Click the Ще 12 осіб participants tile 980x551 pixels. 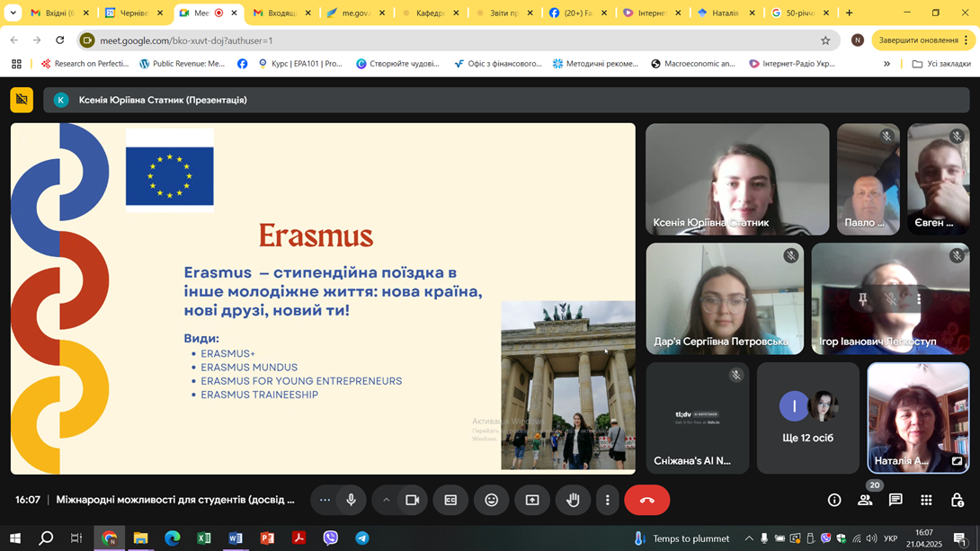point(807,418)
